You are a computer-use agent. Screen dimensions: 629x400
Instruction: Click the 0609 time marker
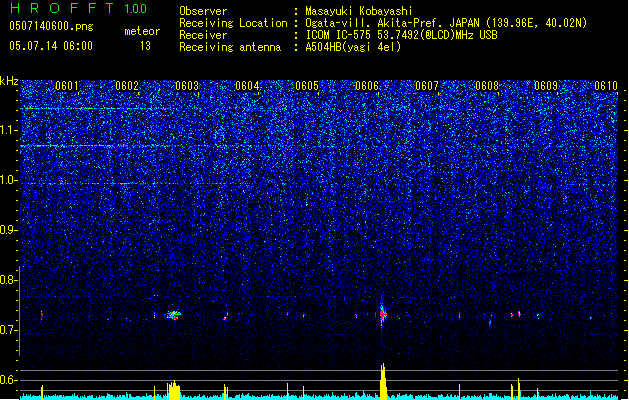click(x=546, y=86)
